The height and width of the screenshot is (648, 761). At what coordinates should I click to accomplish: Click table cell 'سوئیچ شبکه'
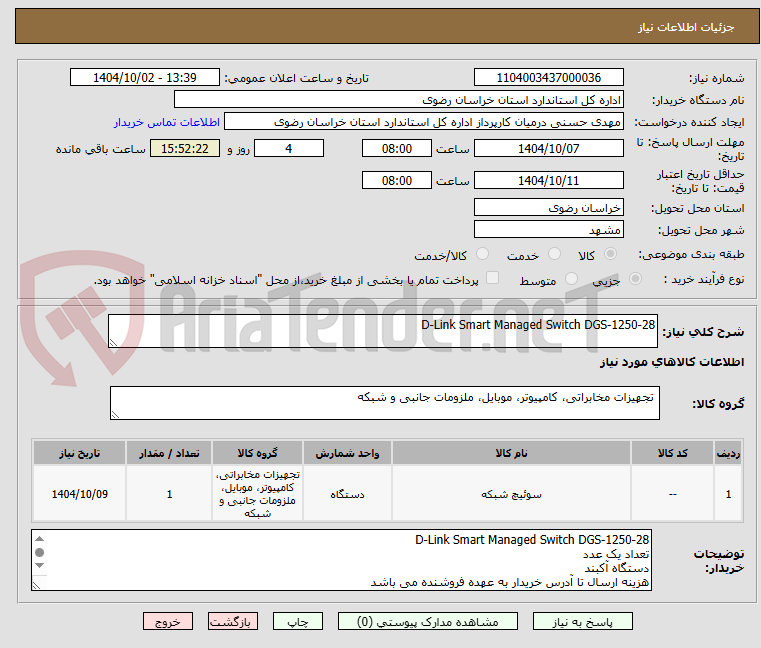[x=511, y=494]
